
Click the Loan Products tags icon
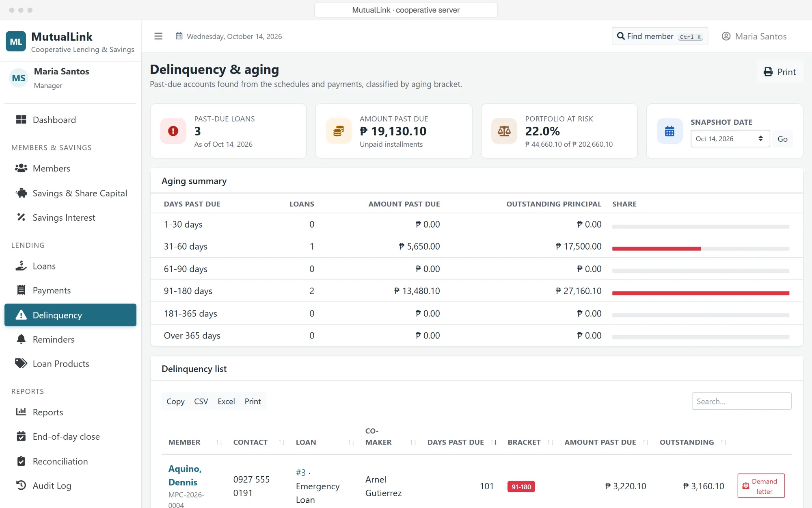pos(21,363)
